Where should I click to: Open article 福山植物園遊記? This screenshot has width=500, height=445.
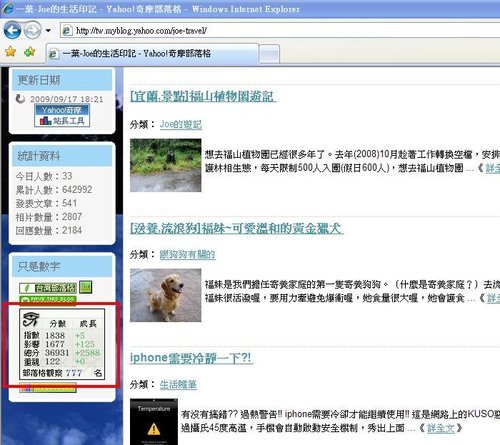203,97
